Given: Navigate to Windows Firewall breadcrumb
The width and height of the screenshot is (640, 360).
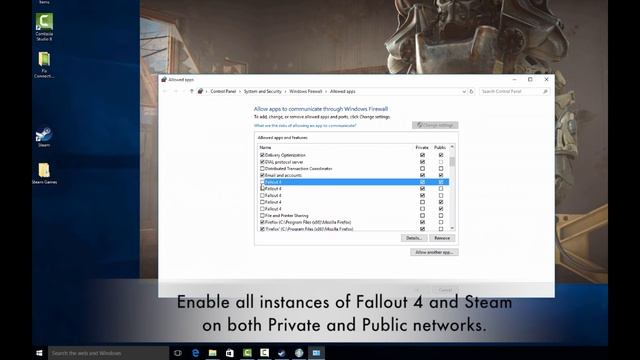Looking at the screenshot, I should tap(306, 91).
